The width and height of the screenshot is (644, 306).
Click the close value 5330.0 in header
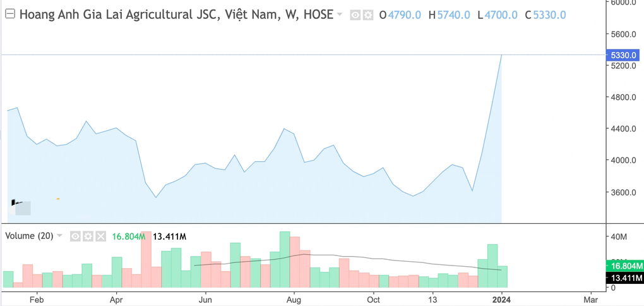[549, 15]
